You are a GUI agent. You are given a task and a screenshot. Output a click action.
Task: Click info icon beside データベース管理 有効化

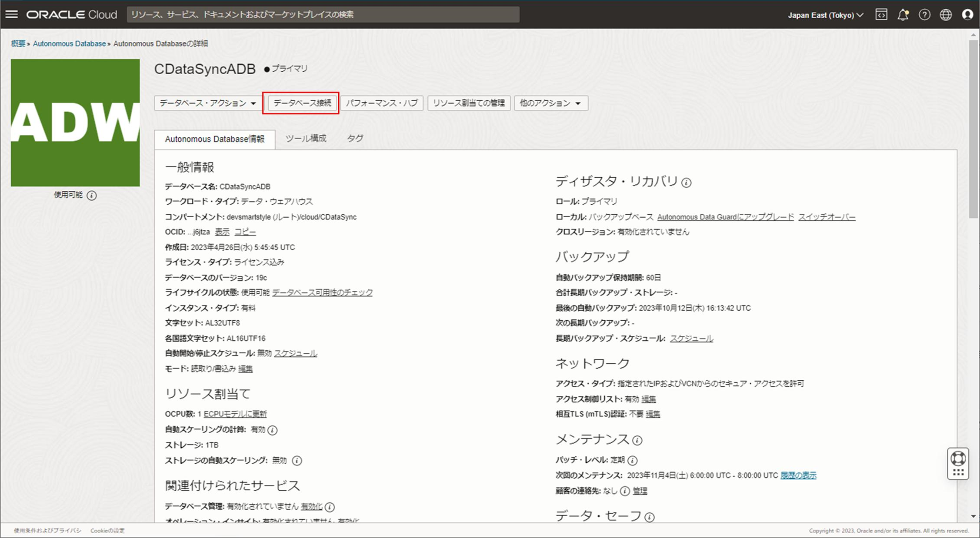(330, 507)
